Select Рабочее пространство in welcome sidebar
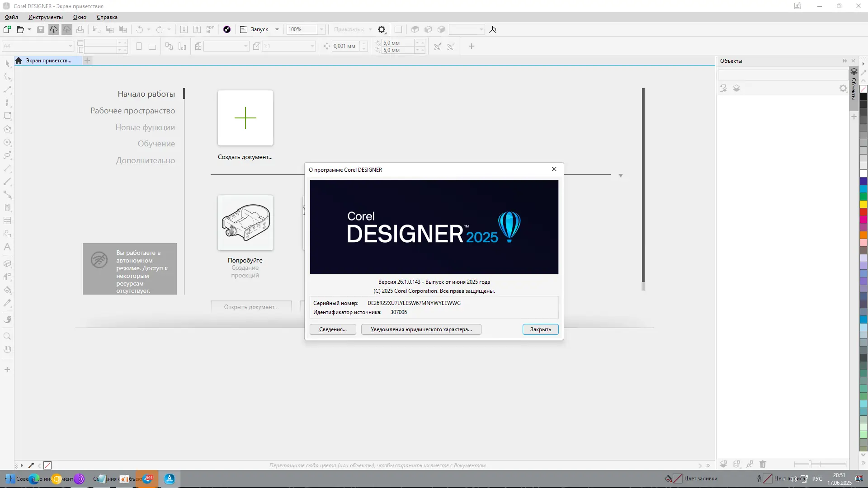The image size is (868, 488). 132,111
